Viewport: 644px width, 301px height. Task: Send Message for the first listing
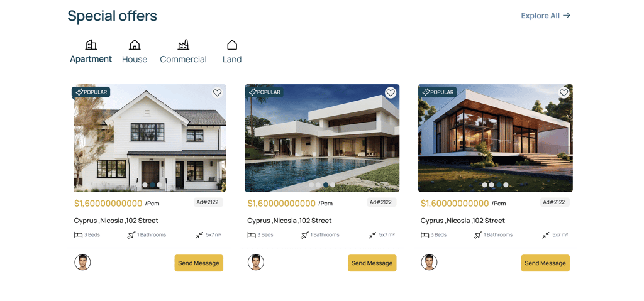[199, 263]
